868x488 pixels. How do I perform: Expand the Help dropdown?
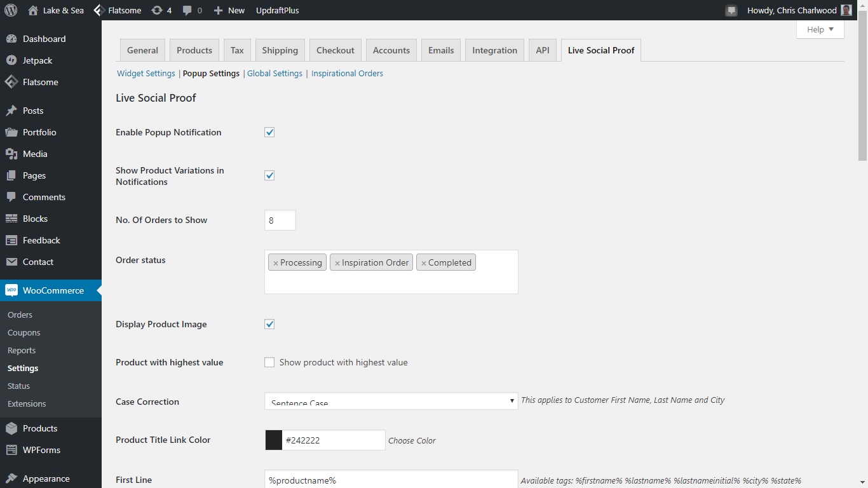click(x=820, y=29)
